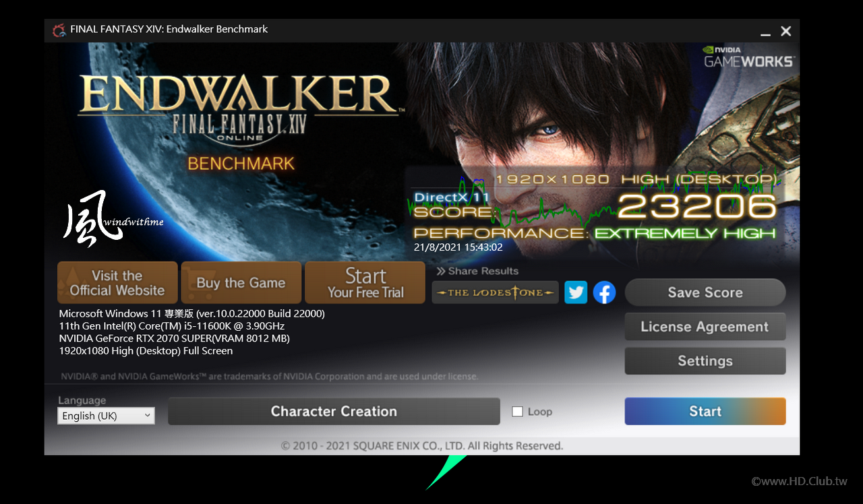Open the License Agreement
This screenshot has width=863, height=504.
[x=705, y=327]
